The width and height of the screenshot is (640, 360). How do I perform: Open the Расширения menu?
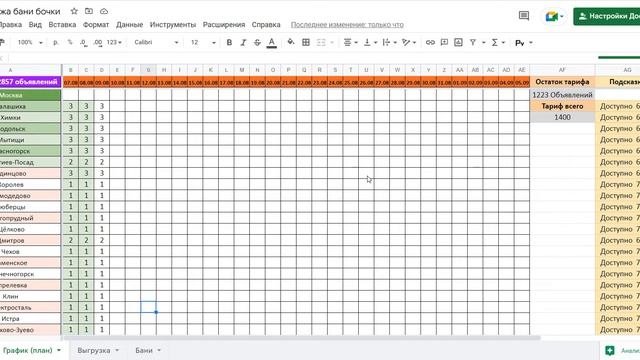[224, 24]
